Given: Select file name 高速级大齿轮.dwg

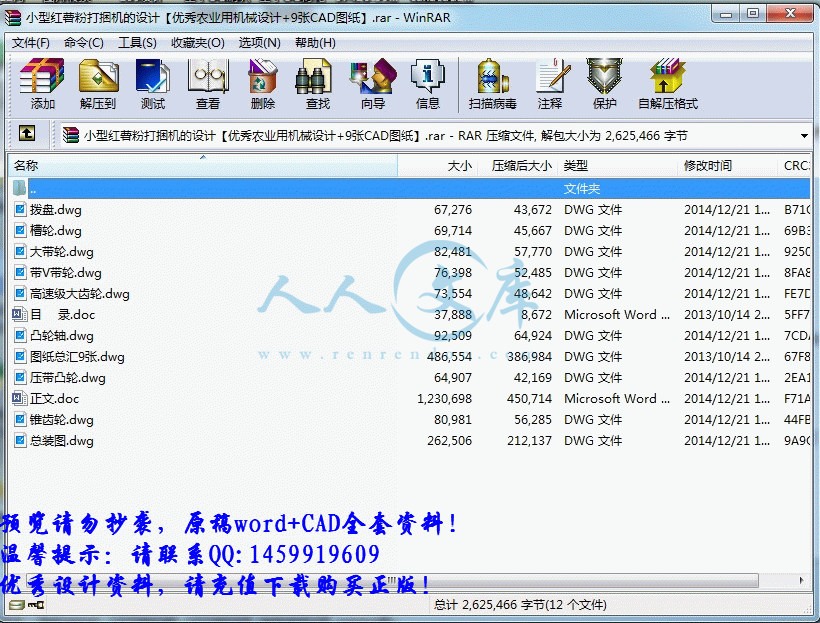Looking at the screenshot, I should point(79,293).
